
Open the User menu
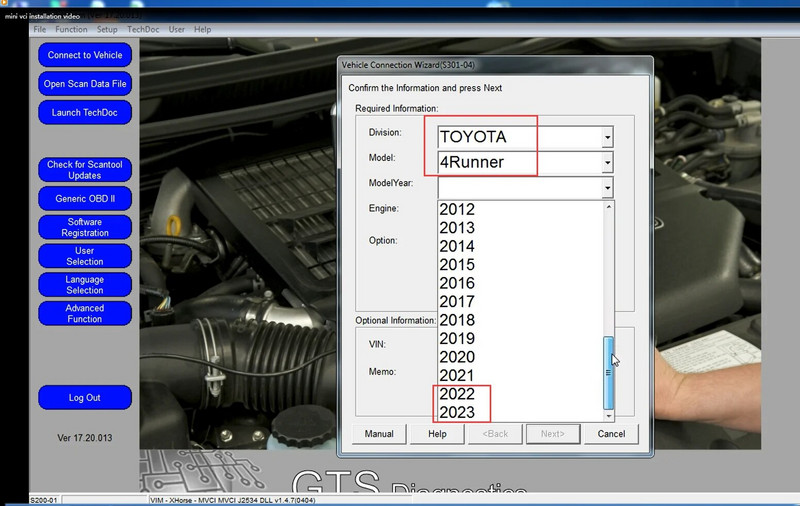click(177, 30)
